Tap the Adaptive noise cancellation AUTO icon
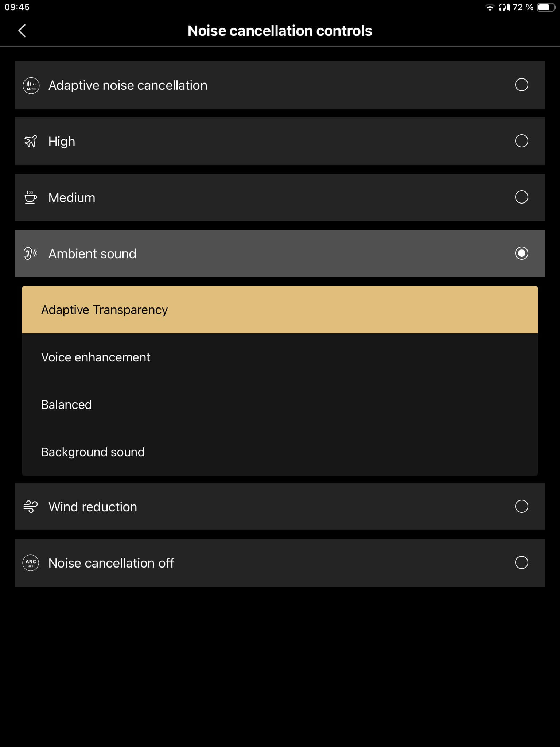 point(31,85)
